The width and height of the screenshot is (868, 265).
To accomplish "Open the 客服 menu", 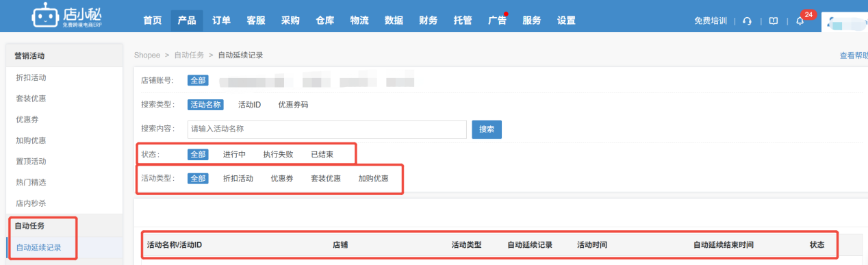I will click(x=256, y=21).
